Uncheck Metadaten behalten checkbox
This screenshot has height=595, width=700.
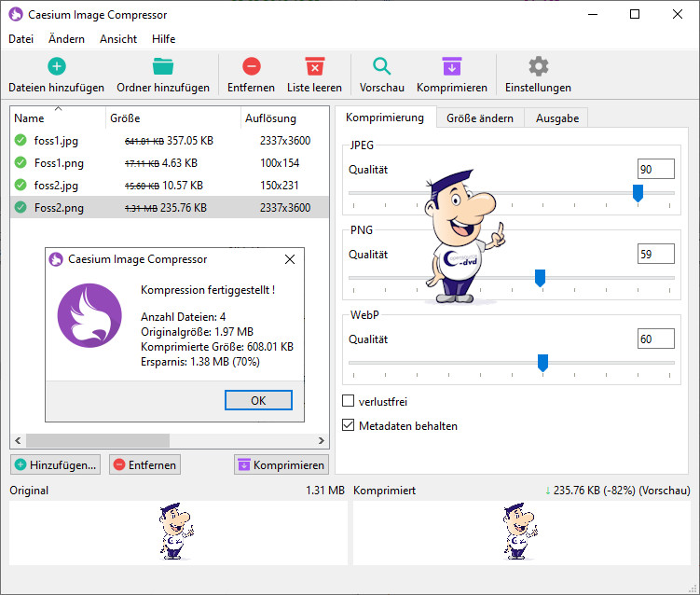click(349, 425)
